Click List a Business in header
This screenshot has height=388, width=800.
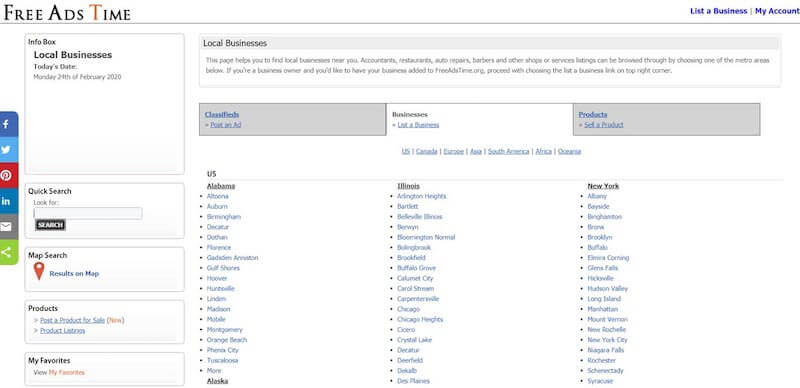718,11
